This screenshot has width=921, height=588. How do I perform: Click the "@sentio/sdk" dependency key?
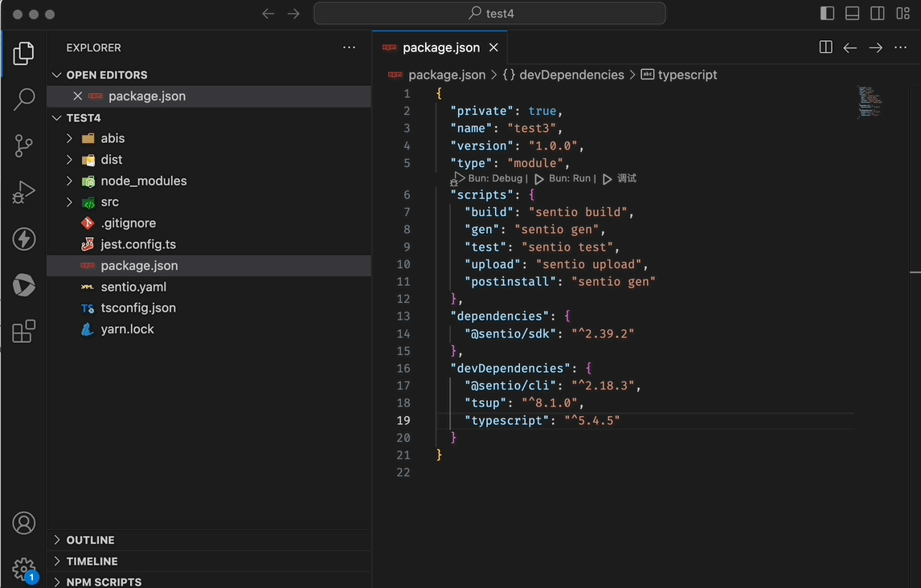[x=510, y=333]
